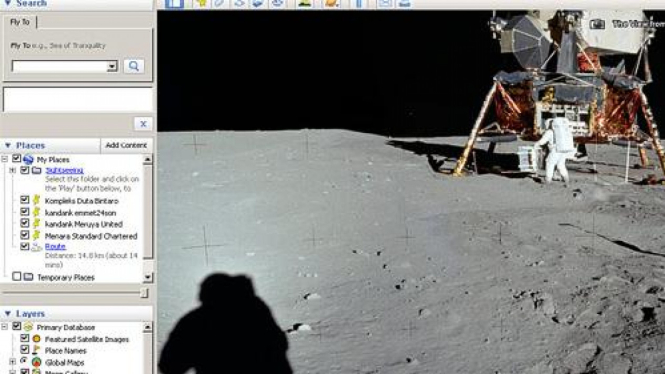Click the camera icon on the Moon photo

point(597,24)
